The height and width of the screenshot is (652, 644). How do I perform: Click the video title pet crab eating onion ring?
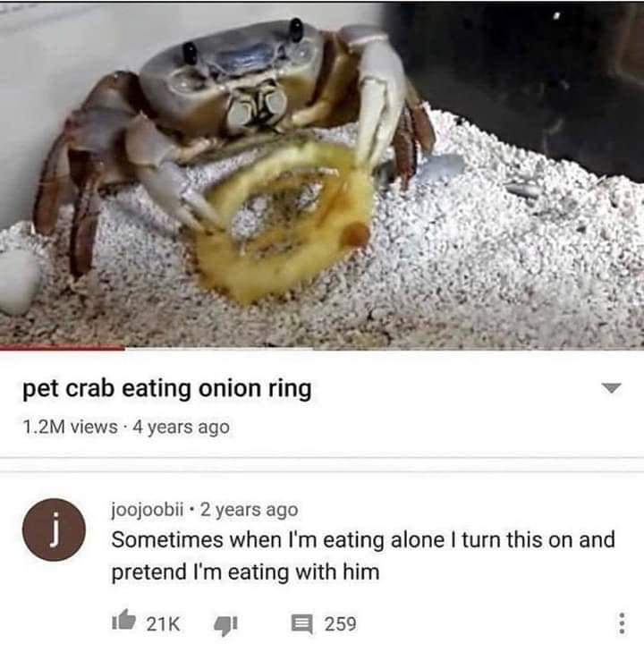click(167, 389)
